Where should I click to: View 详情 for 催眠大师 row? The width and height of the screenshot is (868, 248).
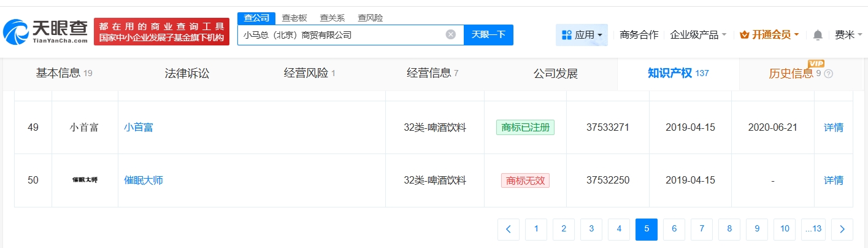coord(833,180)
